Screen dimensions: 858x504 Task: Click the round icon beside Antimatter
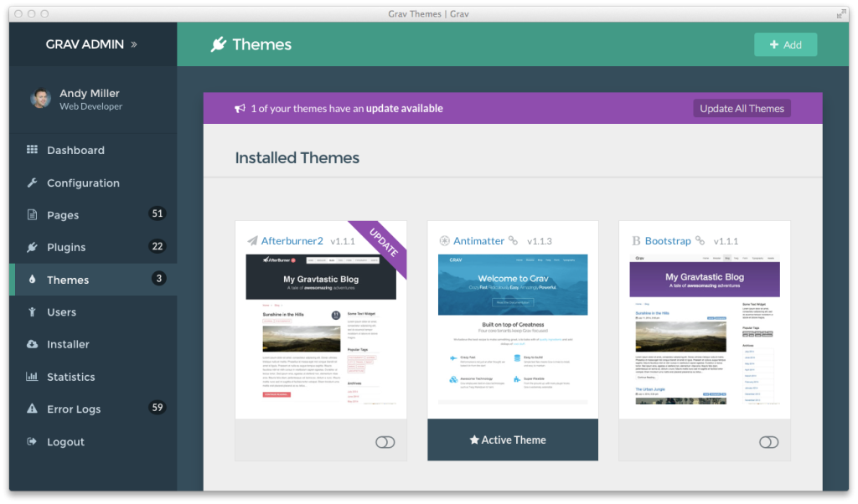(x=444, y=240)
